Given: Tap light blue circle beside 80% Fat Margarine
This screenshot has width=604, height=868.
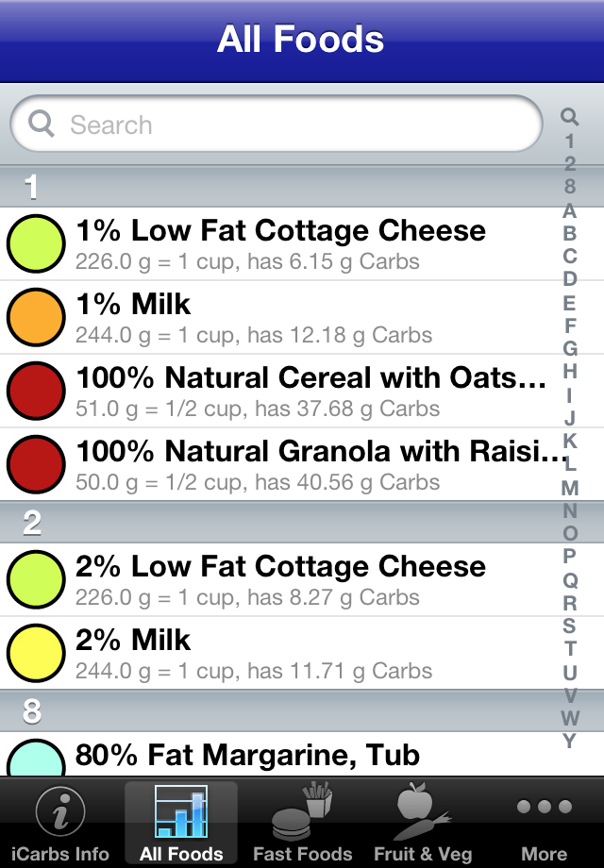Looking at the screenshot, I should [36, 758].
